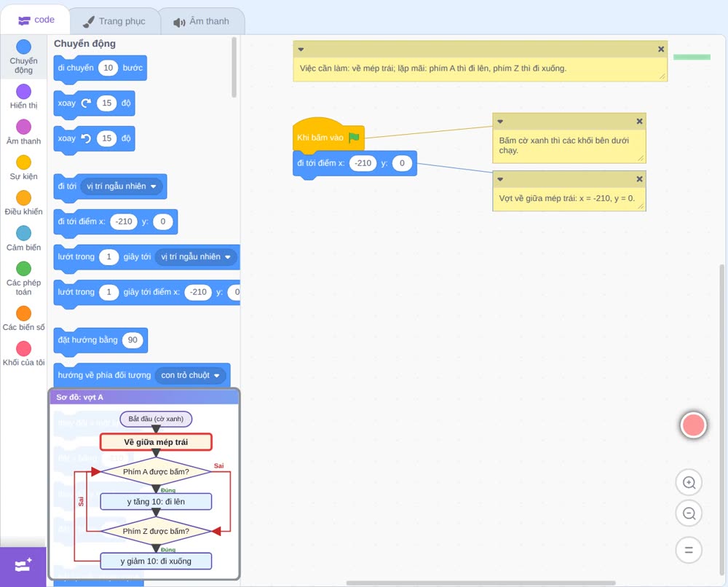Open the Các phép toán category

coord(24,279)
